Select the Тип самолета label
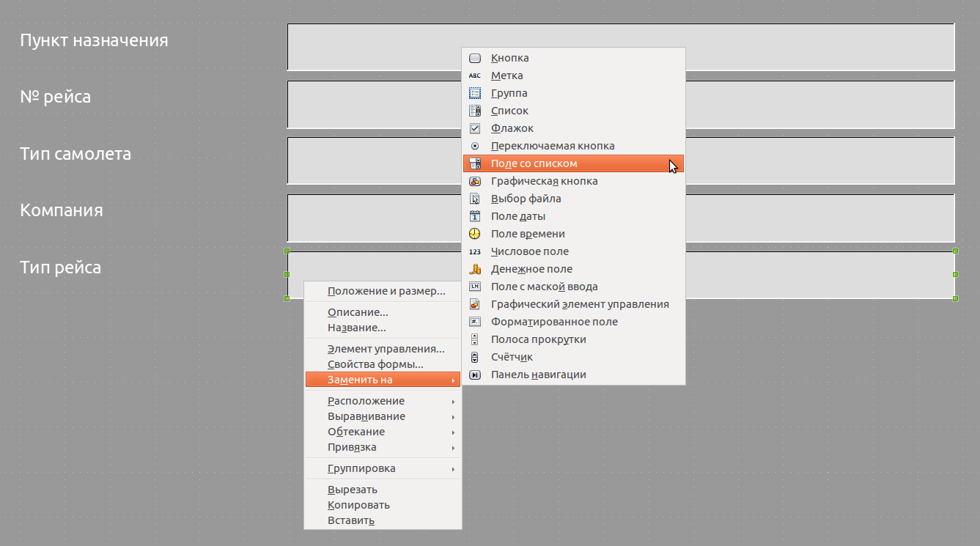The image size is (980, 546). pyautogui.click(x=75, y=154)
